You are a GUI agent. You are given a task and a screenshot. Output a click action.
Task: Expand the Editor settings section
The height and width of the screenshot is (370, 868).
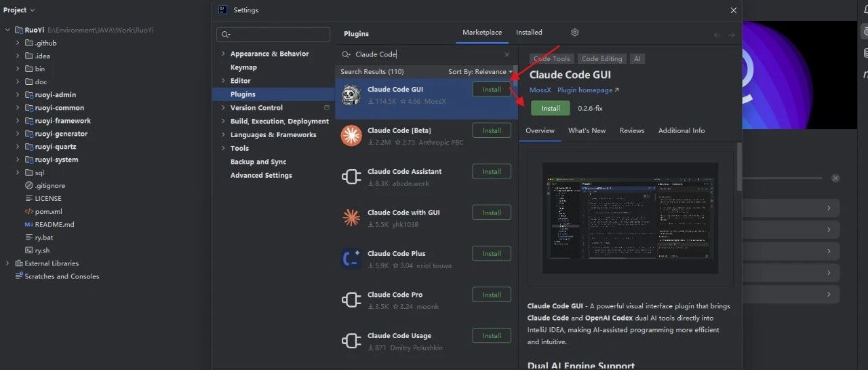(x=224, y=81)
